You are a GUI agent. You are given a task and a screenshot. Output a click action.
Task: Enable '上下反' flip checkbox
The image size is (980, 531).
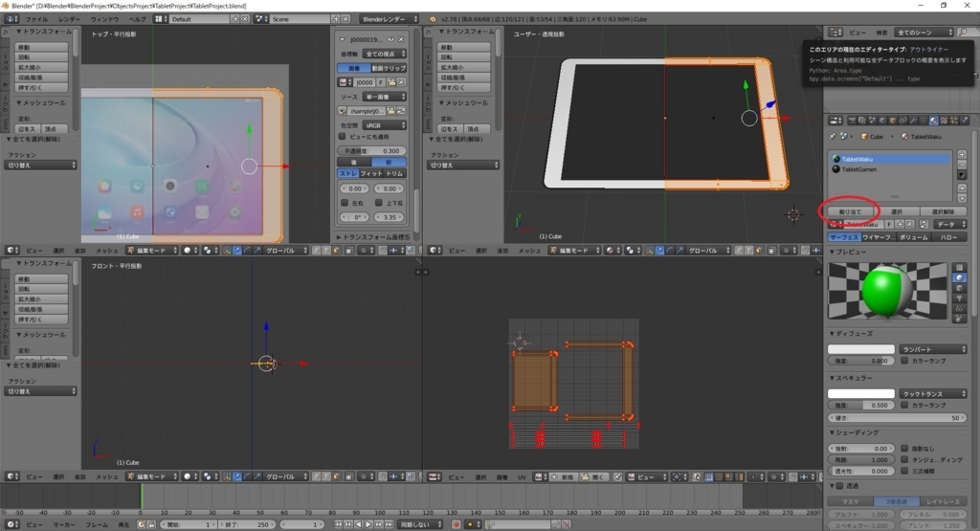[379, 203]
